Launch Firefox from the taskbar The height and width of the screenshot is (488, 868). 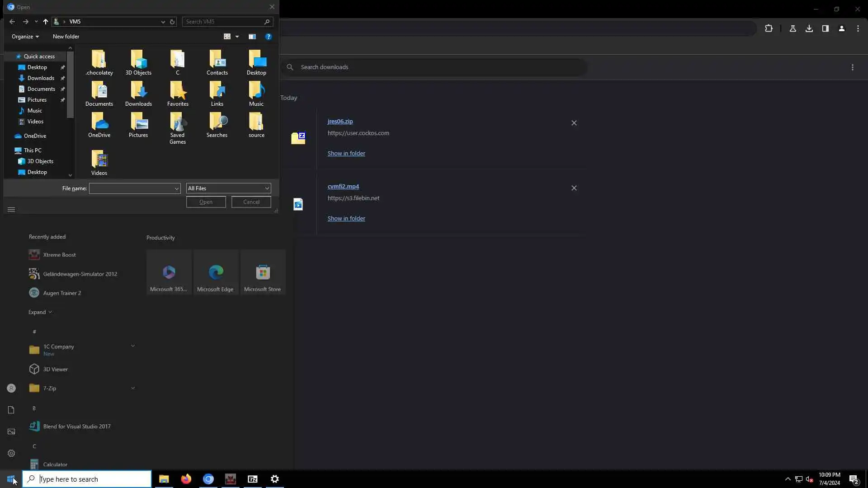(186, 479)
